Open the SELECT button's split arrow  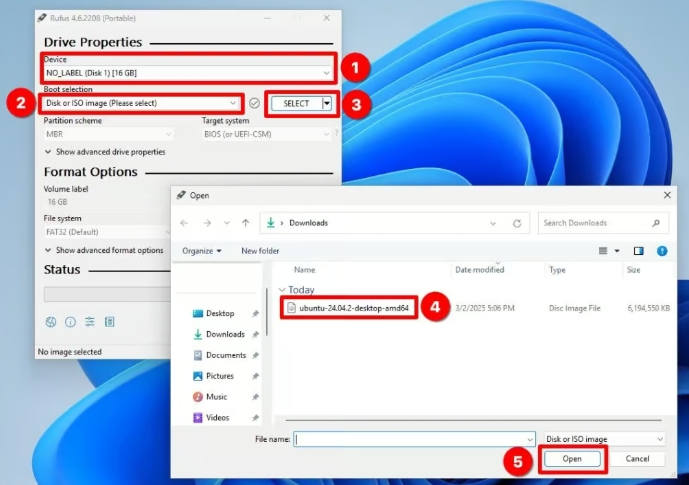click(x=327, y=104)
